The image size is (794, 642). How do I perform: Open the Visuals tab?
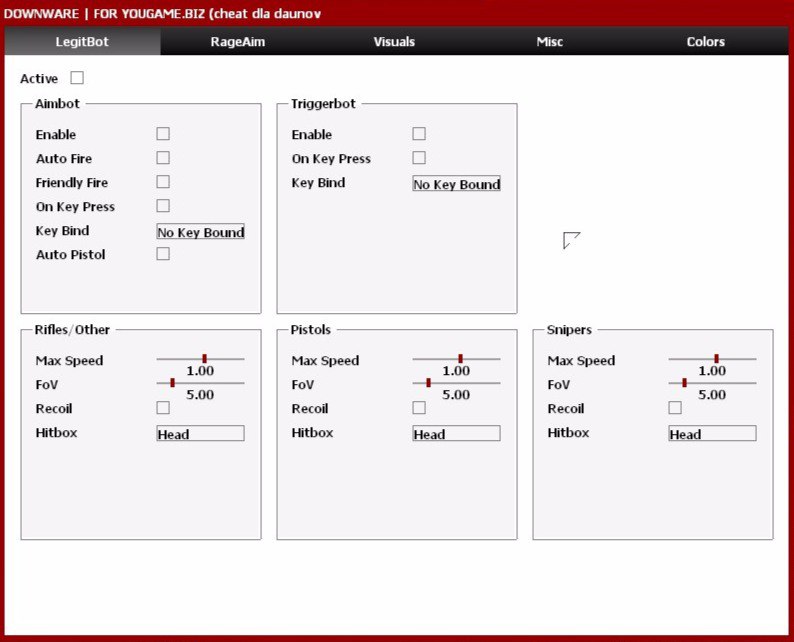[x=394, y=42]
